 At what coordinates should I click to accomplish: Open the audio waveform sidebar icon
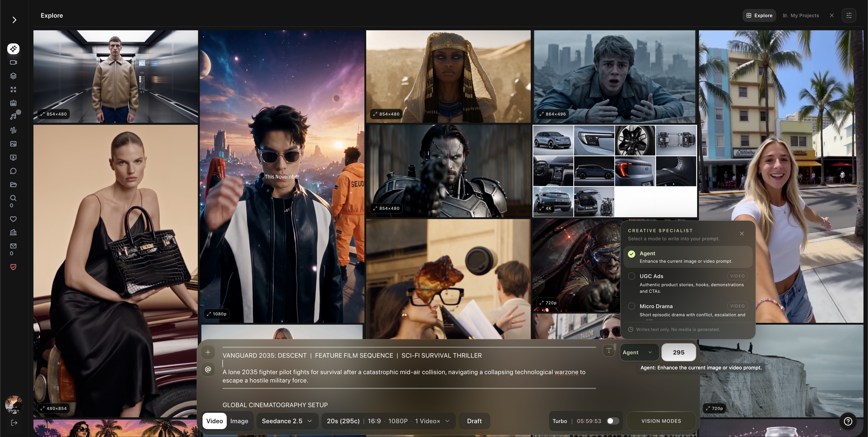tap(13, 130)
